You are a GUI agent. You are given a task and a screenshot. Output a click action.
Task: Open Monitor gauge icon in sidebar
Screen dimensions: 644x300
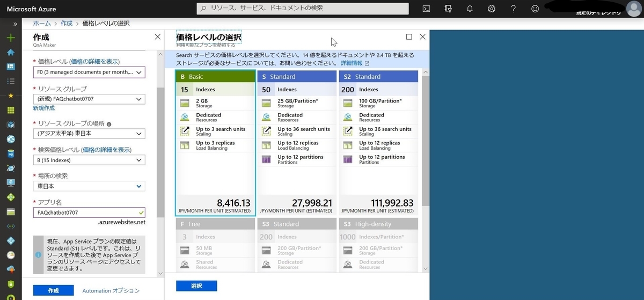coord(10,255)
